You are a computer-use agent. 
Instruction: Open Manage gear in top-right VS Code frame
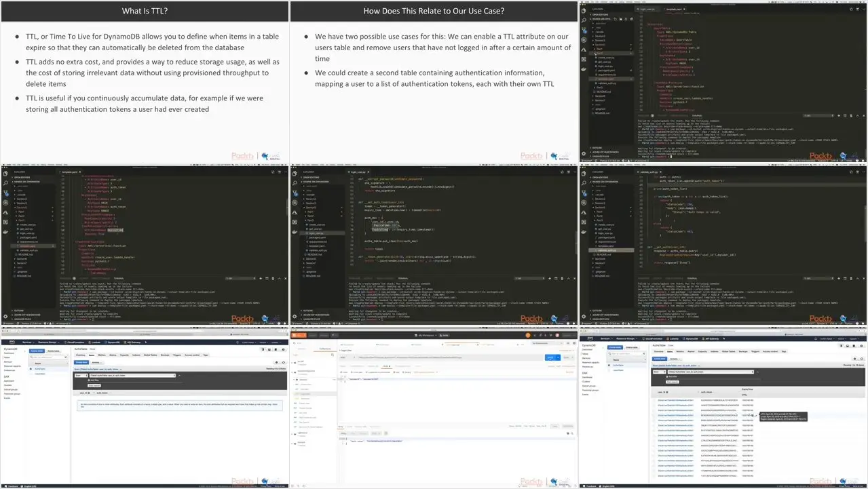point(584,154)
